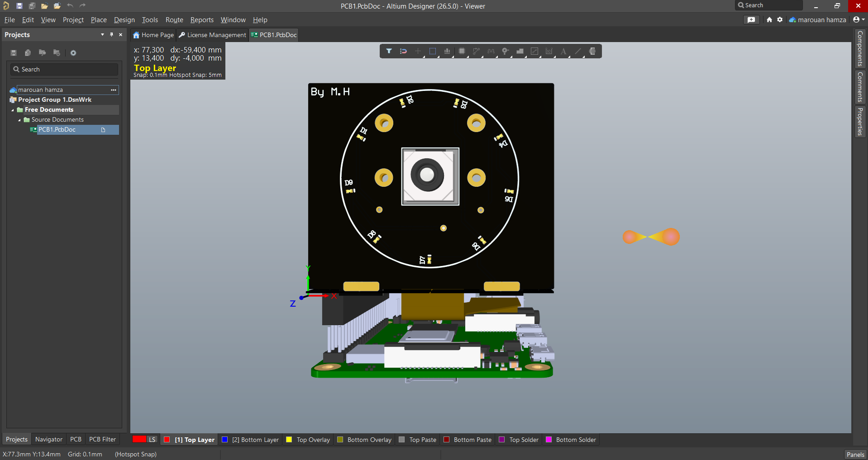Viewport: 868px width, 460px height.
Task: Select the filter tool in the PCB toolbar
Action: [x=389, y=51]
